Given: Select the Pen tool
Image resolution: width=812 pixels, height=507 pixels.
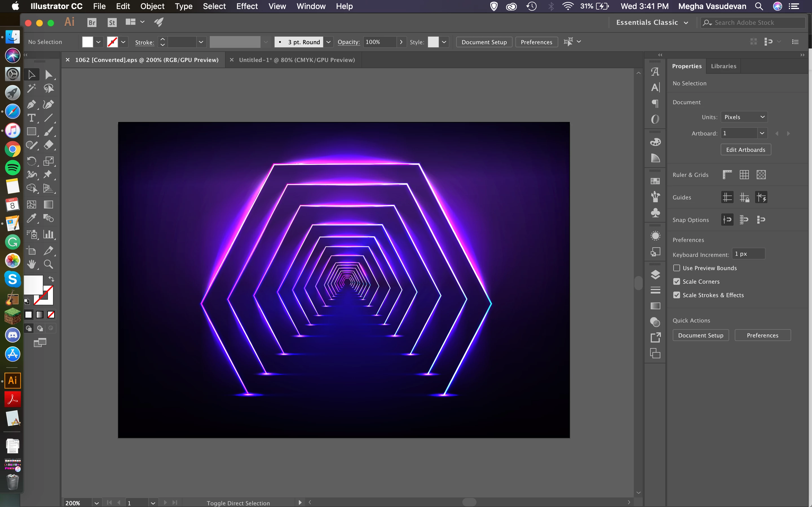Looking at the screenshot, I should point(31,104).
